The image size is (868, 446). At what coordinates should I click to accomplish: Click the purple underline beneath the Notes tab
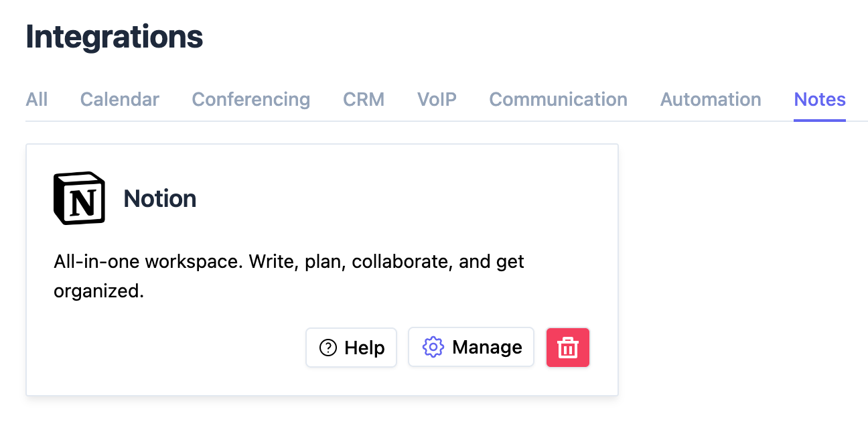coord(820,121)
